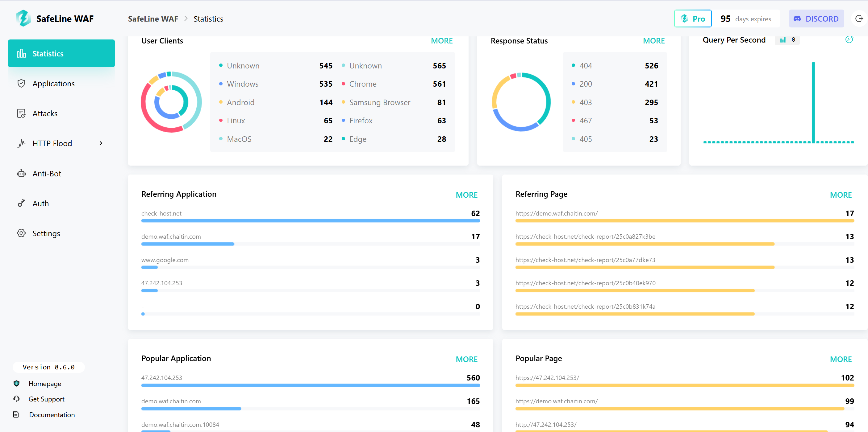Open the Statistics bar chart icon
This screenshot has width=868, height=432.
[21, 53]
